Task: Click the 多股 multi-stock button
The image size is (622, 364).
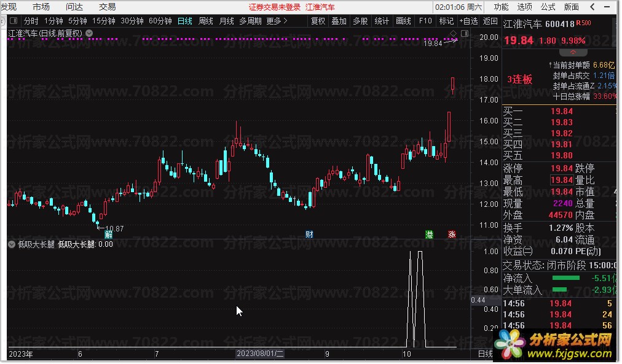Action: coord(360,21)
